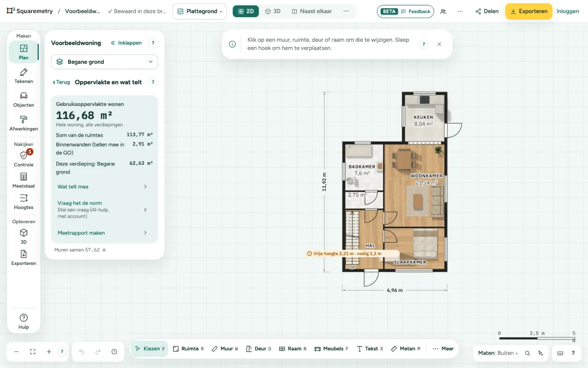
Task: Dismiss the hint banner
Action: pos(439,44)
